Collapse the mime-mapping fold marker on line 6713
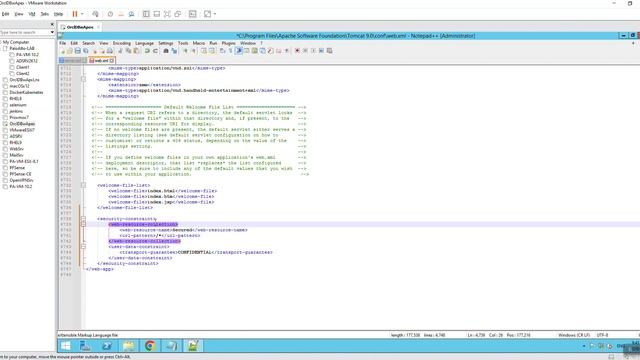640x360 pixels. click(x=83, y=79)
